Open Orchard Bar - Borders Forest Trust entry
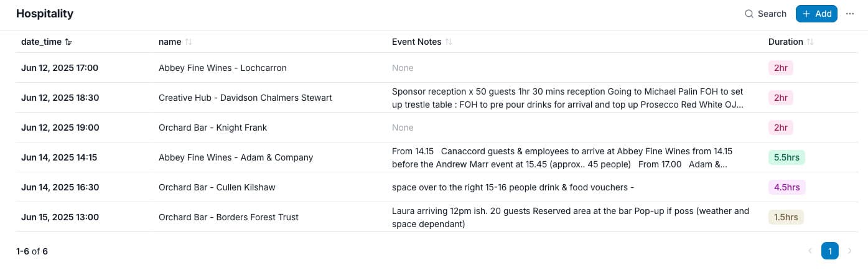868x270 pixels. pyautogui.click(x=434, y=217)
